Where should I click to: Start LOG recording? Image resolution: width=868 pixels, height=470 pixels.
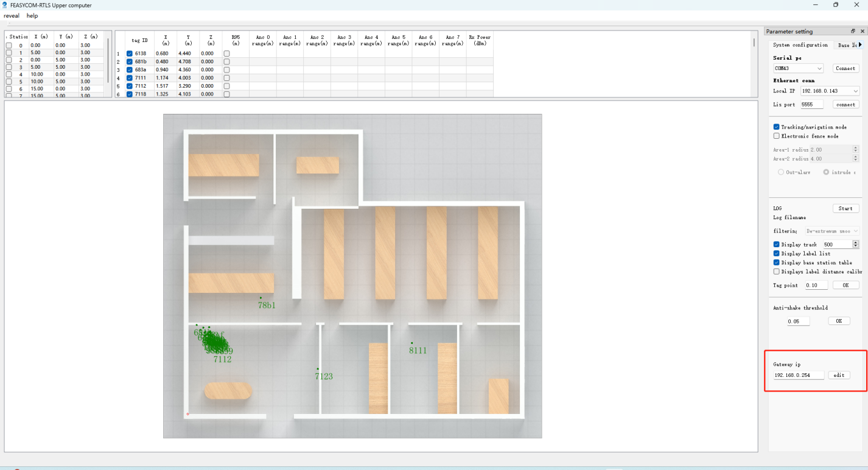pyautogui.click(x=845, y=208)
